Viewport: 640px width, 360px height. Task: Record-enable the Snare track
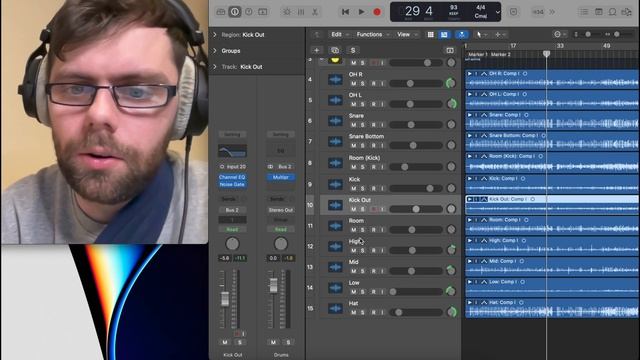373,124
